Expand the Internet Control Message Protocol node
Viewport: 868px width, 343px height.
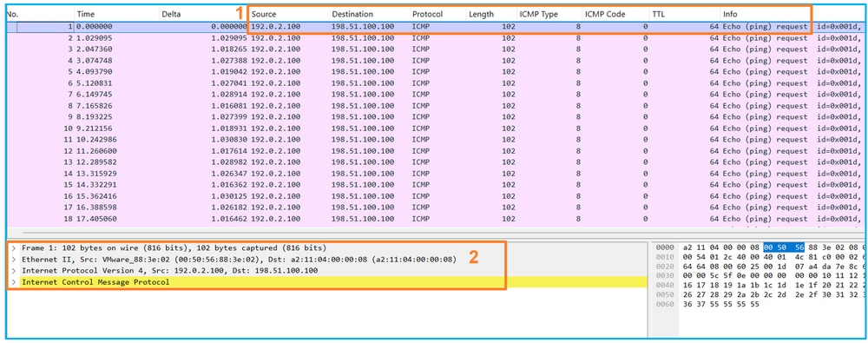(13, 282)
